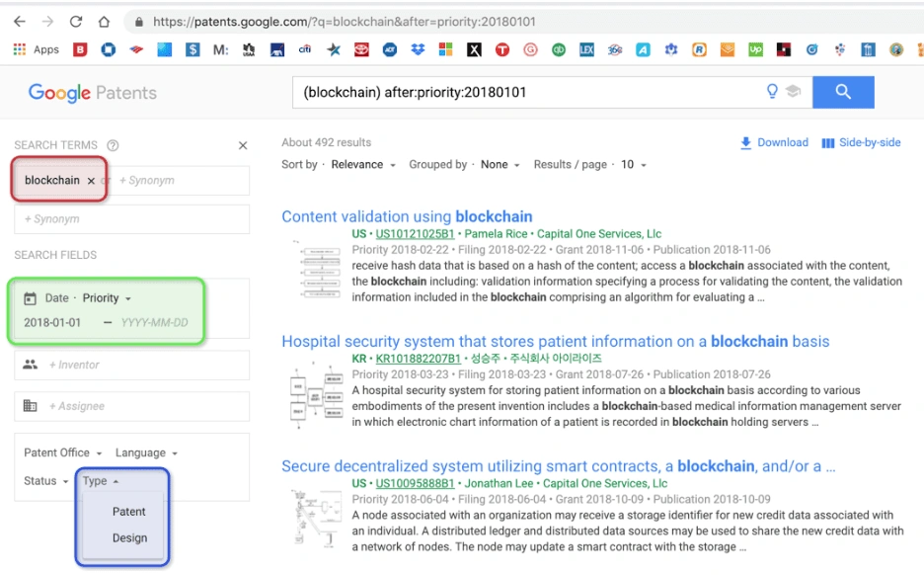Open patent number US10095888B1 link

tap(415, 483)
